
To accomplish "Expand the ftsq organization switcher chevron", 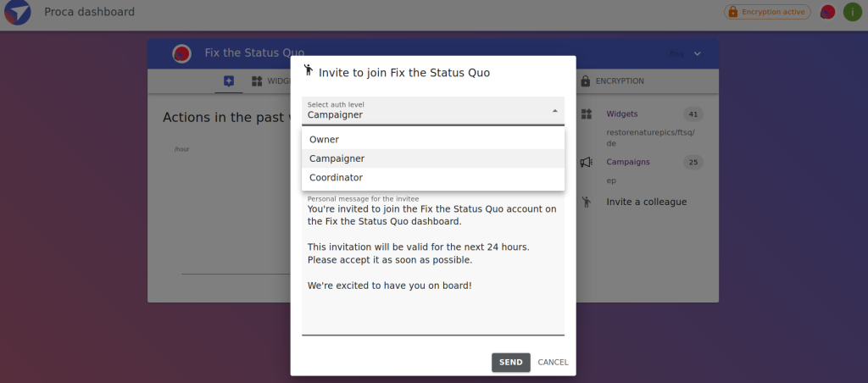I will coord(697,53).
